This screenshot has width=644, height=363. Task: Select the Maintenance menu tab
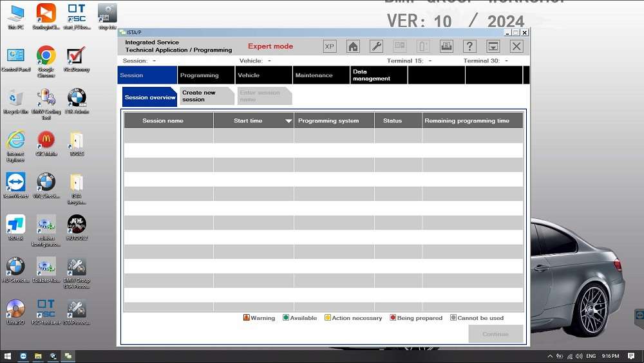[321, 75]
